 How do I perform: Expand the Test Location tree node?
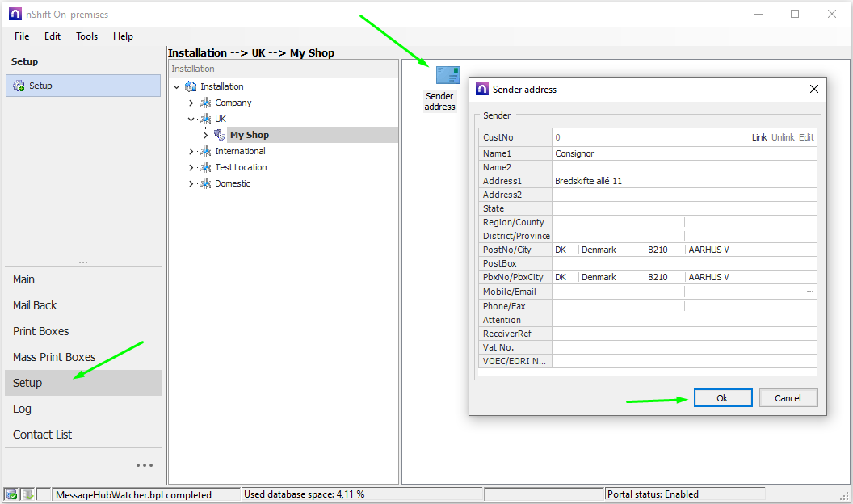191,167
